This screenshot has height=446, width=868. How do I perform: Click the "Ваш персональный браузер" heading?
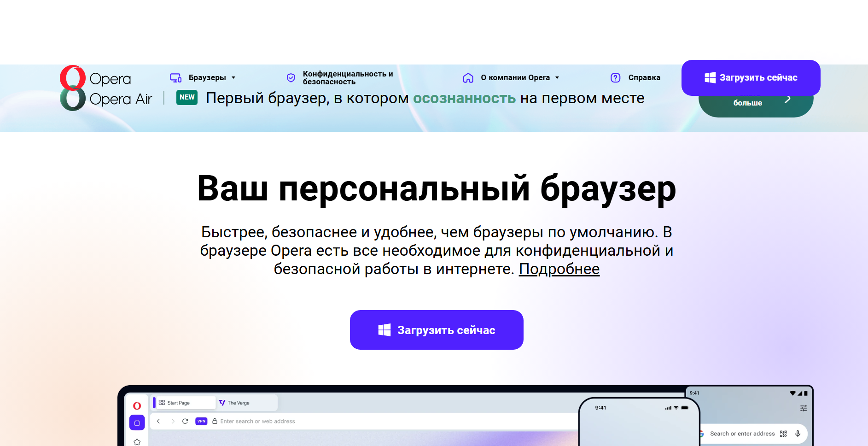click(x=437, y=188)
